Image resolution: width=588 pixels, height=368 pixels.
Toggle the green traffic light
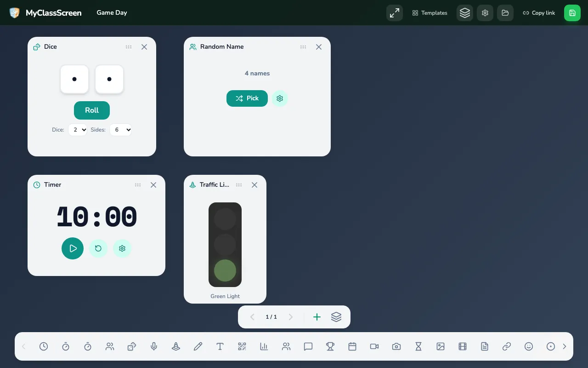[225, 270]
